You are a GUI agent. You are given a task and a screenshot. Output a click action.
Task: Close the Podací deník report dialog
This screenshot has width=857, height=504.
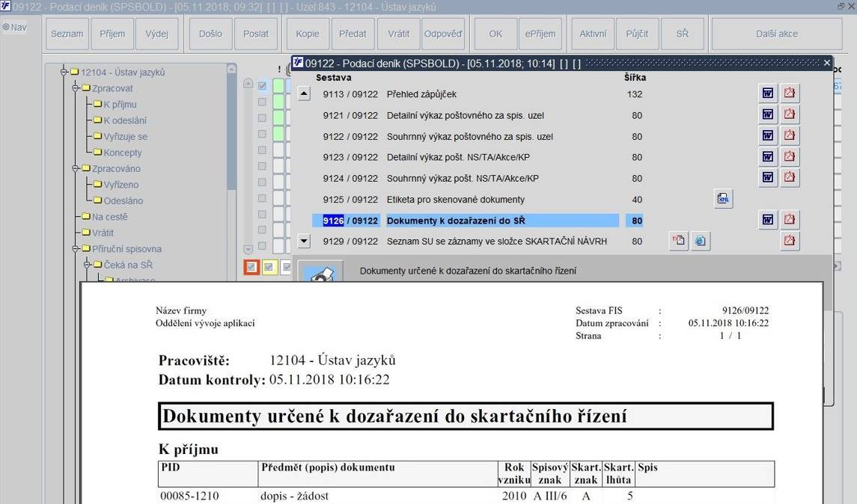[x=827, y=64]
